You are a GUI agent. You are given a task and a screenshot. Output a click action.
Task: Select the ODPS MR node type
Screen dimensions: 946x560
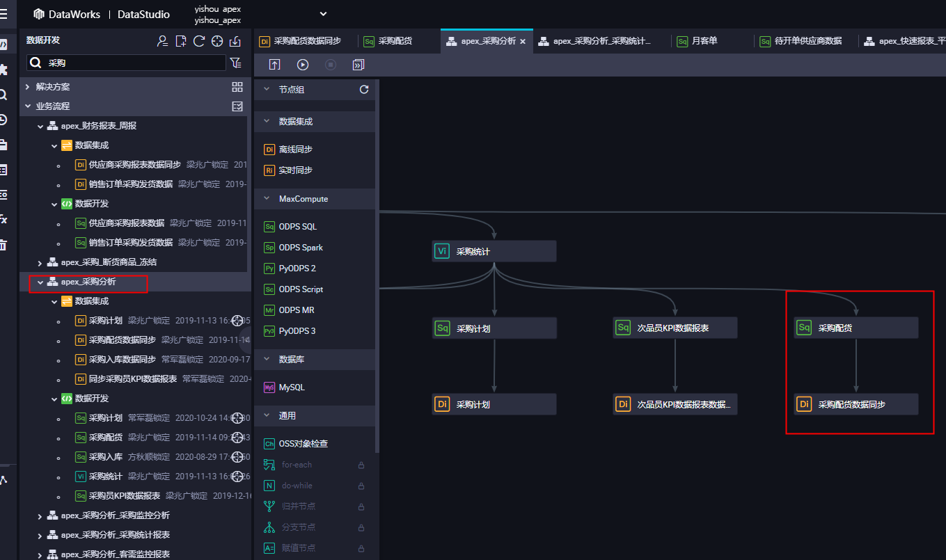289,310
